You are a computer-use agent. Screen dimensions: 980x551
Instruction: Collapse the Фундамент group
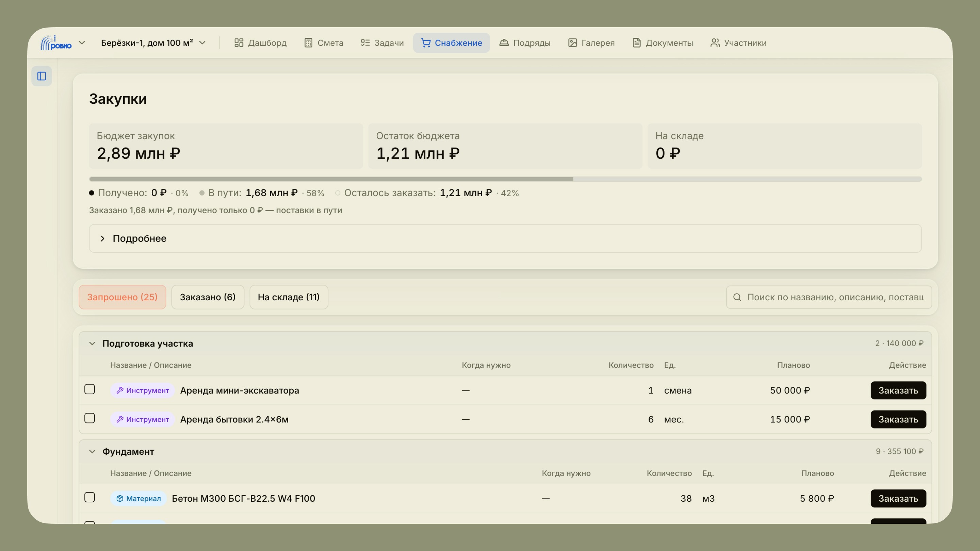[92, 451]
